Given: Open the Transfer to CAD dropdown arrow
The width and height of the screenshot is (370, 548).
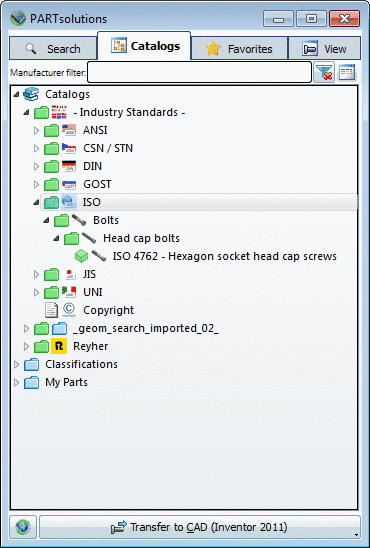Looking at the screenshot, I should (x=356, y=535).
